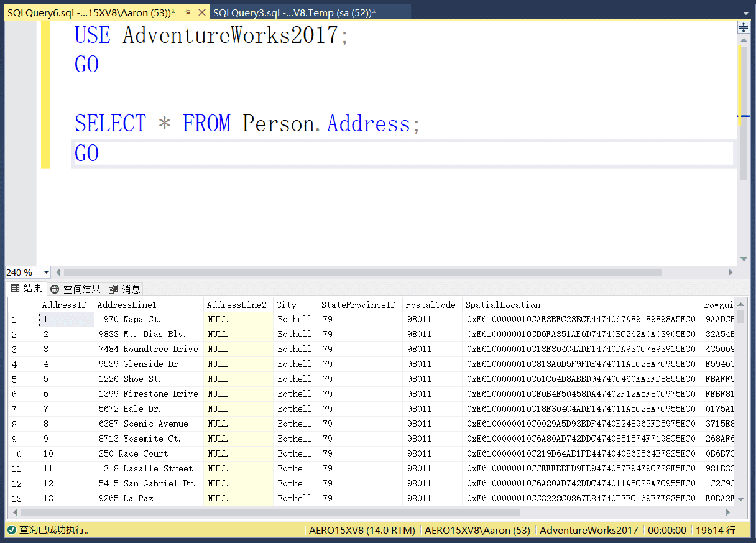This screenshot has width=756, height=543.
Task: Click the editor horizontal scrollbar right arrow
Action: click(731, 272)
